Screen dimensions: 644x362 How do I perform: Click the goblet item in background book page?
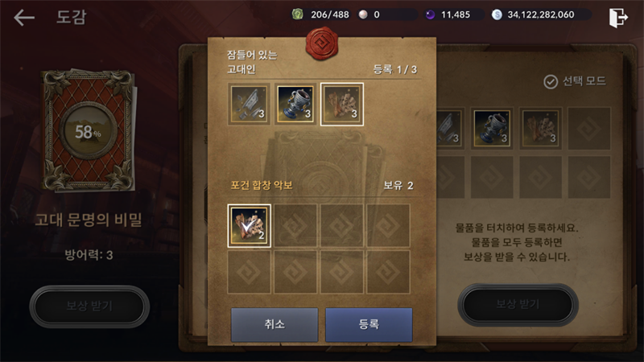(x=492, y=129)
